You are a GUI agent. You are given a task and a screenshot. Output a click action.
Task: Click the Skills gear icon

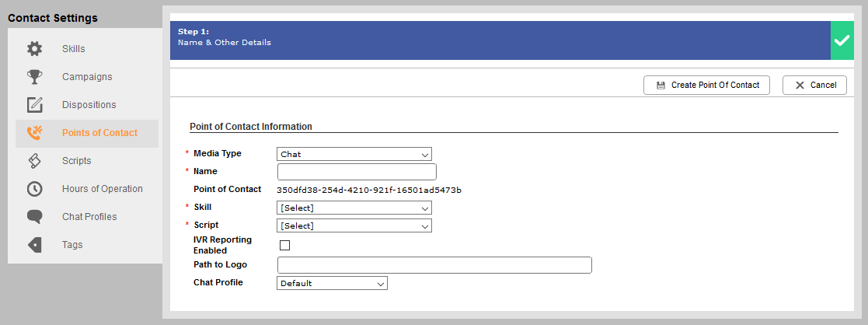(34, 49)
